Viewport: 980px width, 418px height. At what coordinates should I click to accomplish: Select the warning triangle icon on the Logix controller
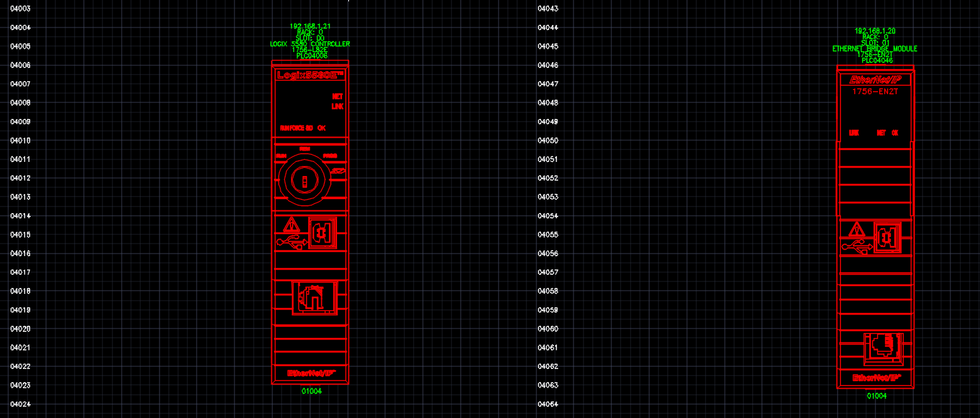pos(291,225)
